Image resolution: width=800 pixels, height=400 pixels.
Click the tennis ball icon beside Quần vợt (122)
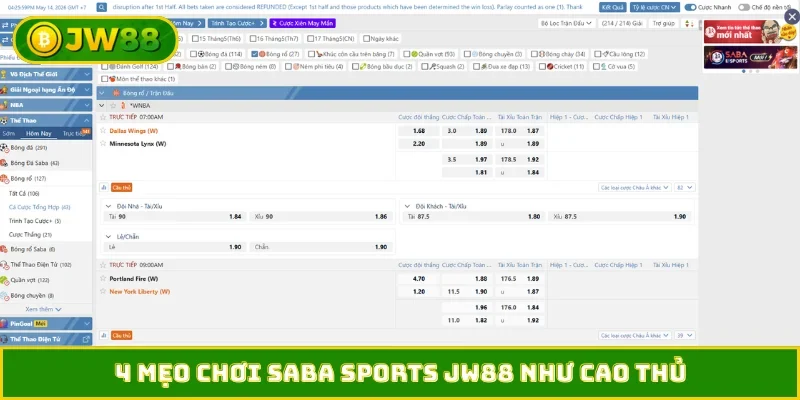pyautogui.click(x=4, y=280)
